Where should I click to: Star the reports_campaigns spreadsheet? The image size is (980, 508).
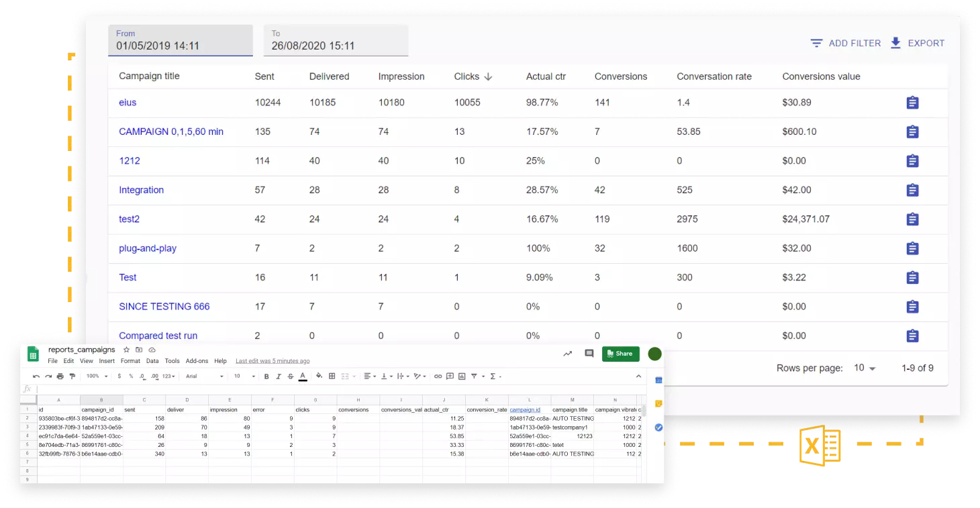click(x=126, y=350)
